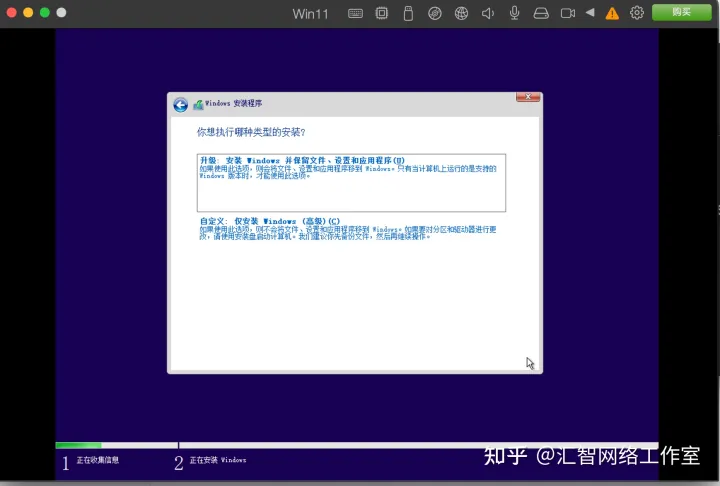
Task: Click the yellow macOS minimize button
Action: [28, 13]
